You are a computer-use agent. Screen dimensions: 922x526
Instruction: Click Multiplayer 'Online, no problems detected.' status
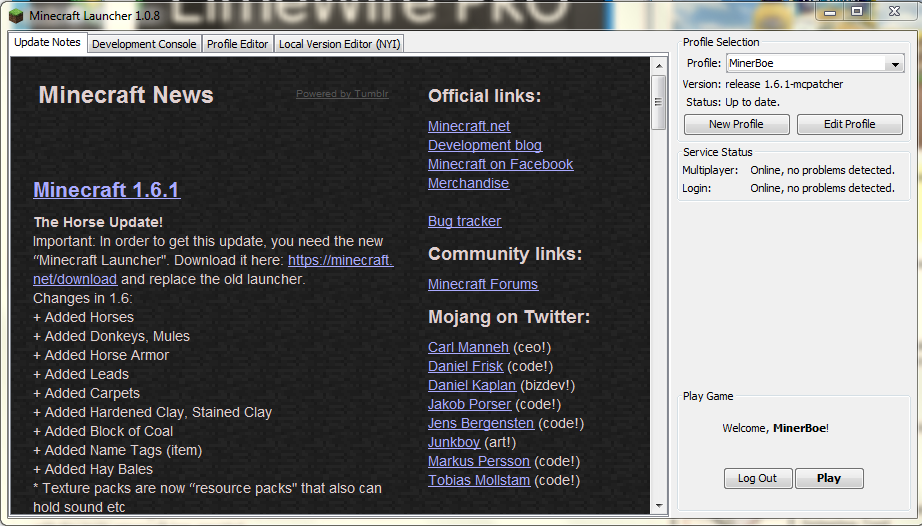point(822,170)
